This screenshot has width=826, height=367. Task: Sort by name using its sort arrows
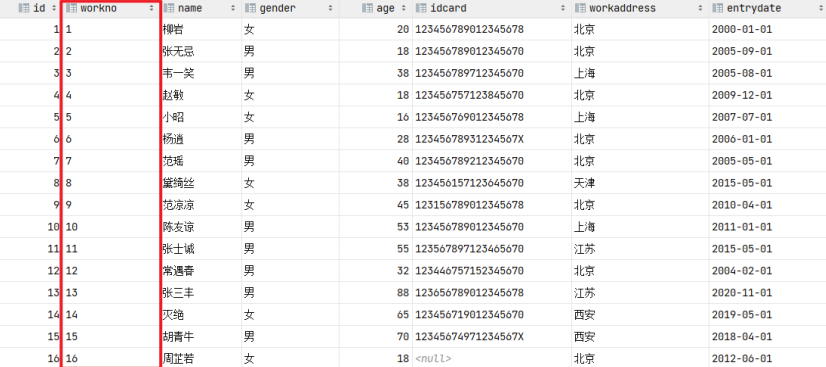pos(233,8)
